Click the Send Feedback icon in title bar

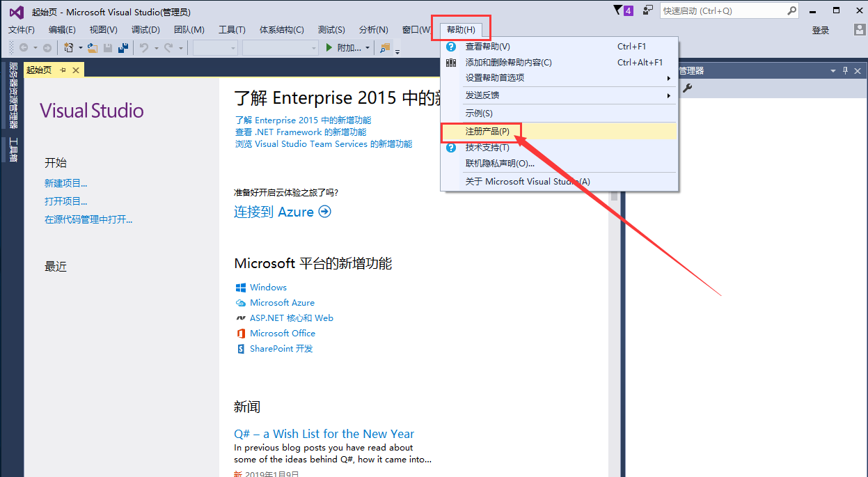(x=648, y=10)
